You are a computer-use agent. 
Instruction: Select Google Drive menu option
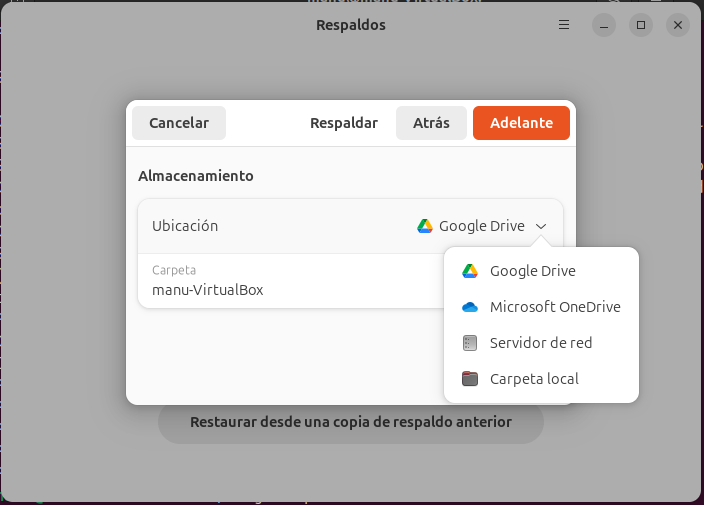532,271
